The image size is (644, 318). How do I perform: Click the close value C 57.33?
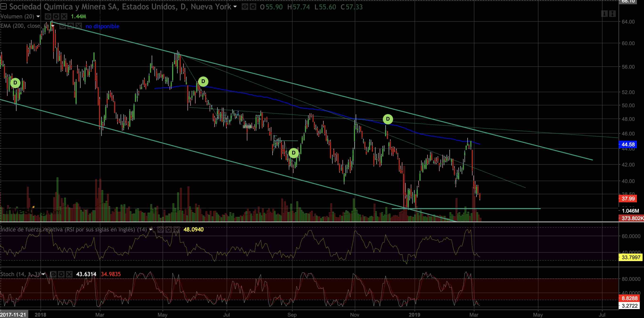point(351,7)
